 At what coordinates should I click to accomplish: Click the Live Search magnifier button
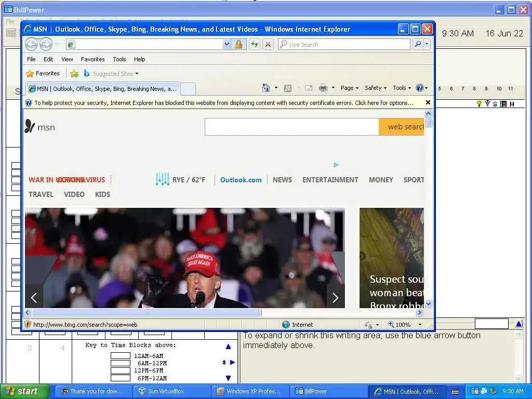418,44
